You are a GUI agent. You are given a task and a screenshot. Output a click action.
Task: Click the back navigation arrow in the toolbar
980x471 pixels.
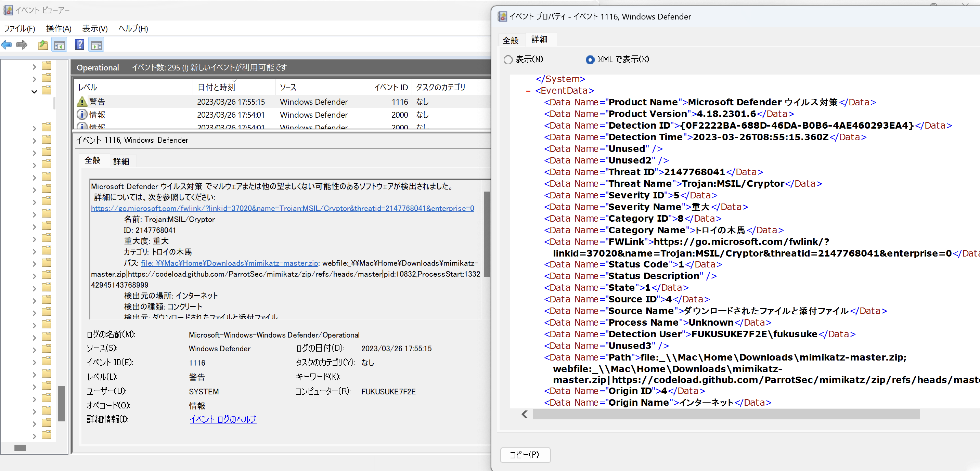point(6,44)
